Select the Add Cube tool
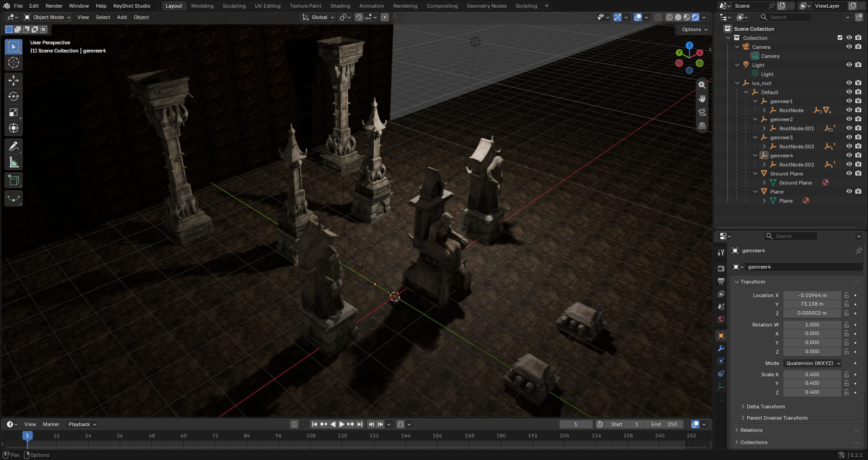The image size is (868, 460). (x=14, y=180)
